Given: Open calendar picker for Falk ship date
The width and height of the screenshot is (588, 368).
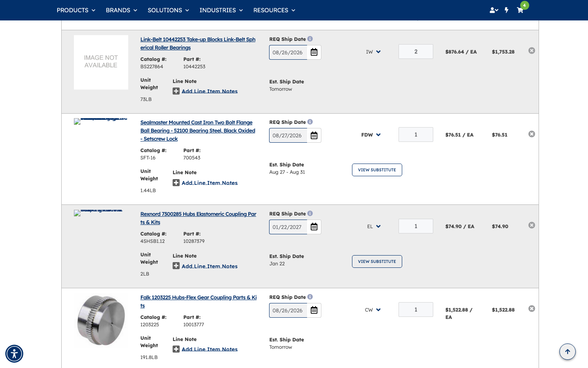Looking at the screenshot, I should pos(314,310).
